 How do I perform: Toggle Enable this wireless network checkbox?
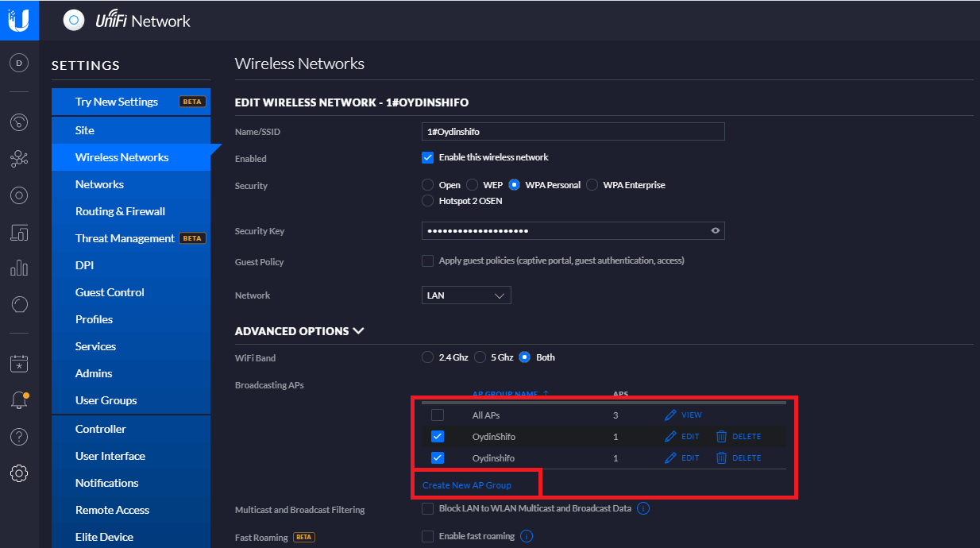tap(427, 157)
